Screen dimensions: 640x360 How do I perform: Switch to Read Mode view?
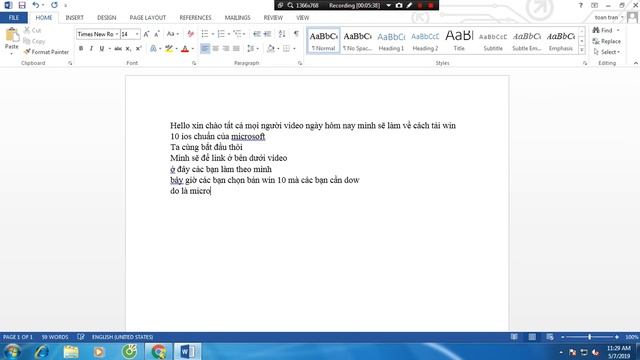click(x=514, y=337)
